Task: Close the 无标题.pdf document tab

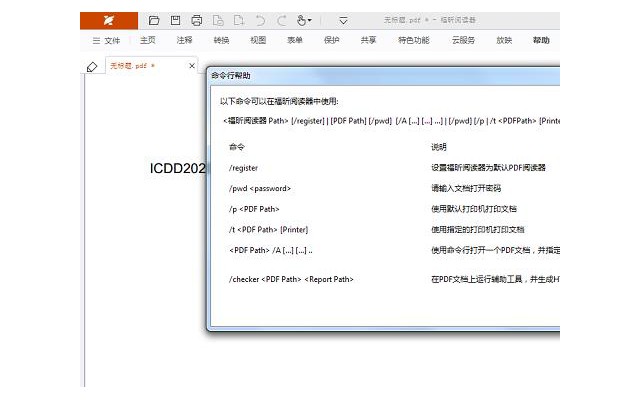Action: 192,65
